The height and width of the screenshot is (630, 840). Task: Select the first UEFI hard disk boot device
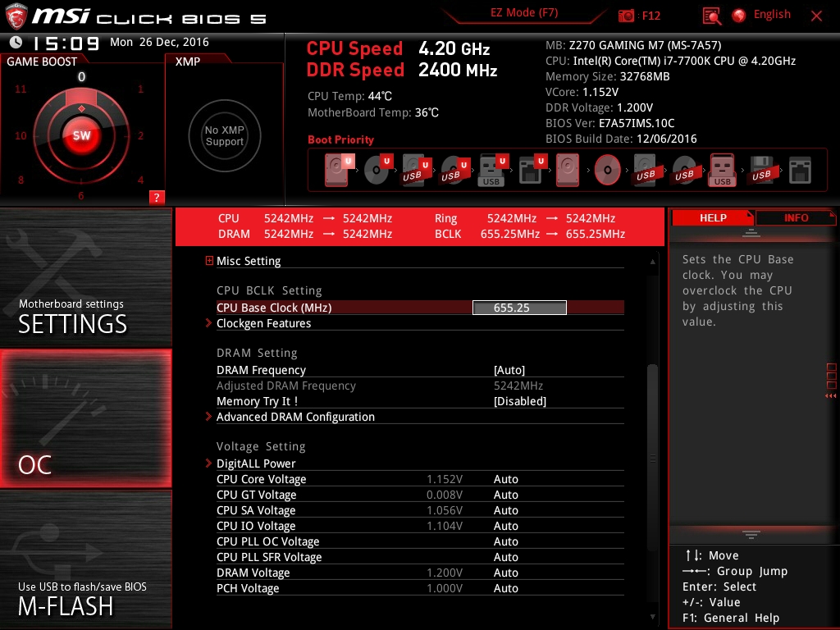(x=337, y=170)
